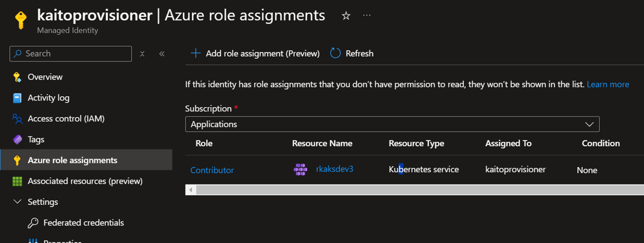The width and height of the screenshot is (644, 243).
Task: Click the rkaksdev3 Kubernetes service icon
Action: [x=300, y=170]
